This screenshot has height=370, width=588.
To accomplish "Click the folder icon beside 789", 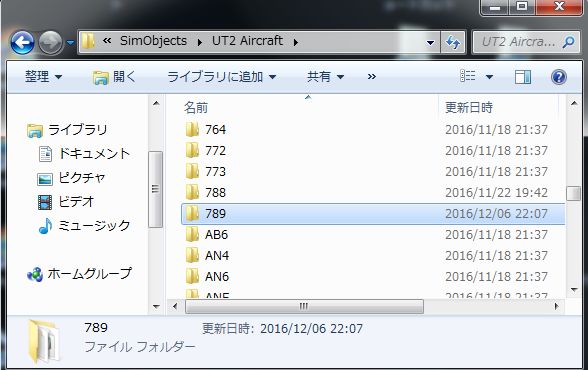I will click(192, 213).
